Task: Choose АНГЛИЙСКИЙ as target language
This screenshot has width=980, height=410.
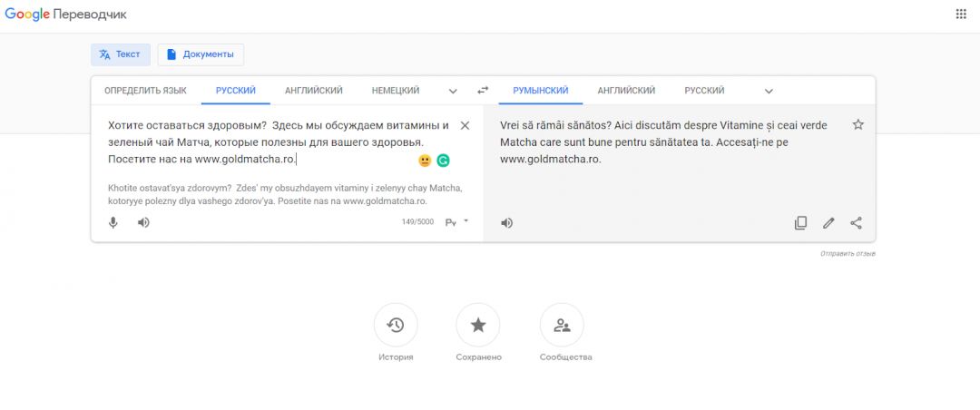Action: click(x=626, y=91)
